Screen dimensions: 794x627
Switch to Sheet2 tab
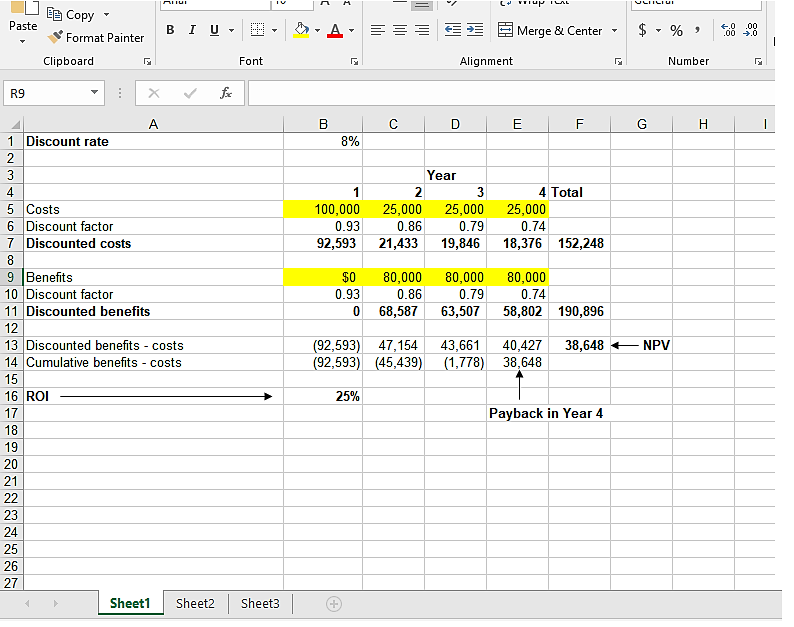coord(195,603)
